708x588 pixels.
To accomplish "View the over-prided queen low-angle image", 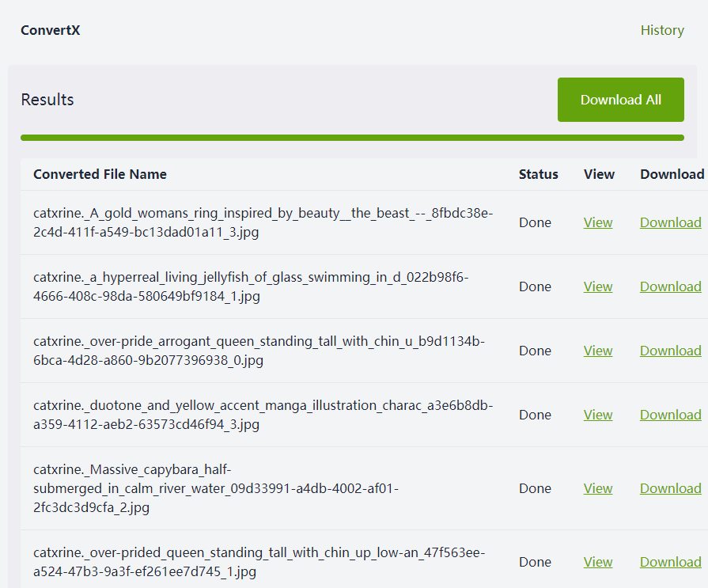I will click(x=598, y=562).
